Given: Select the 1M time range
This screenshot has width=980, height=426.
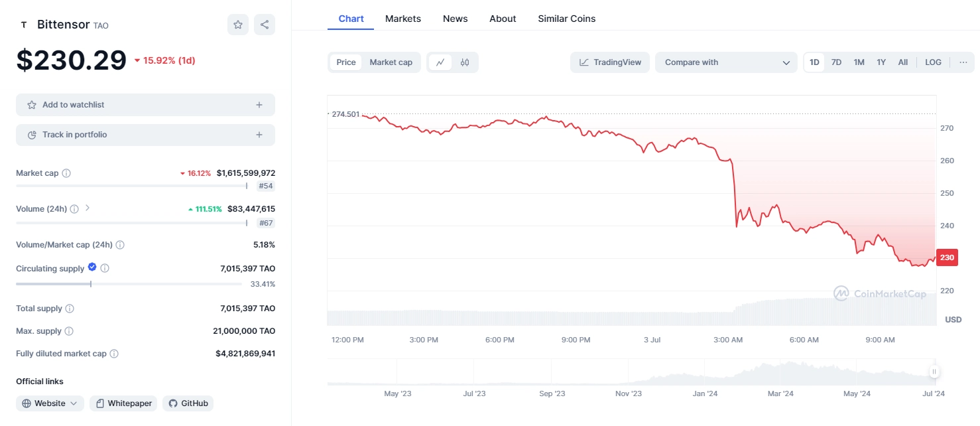Looking at the screenshot, I should point(859,62).
